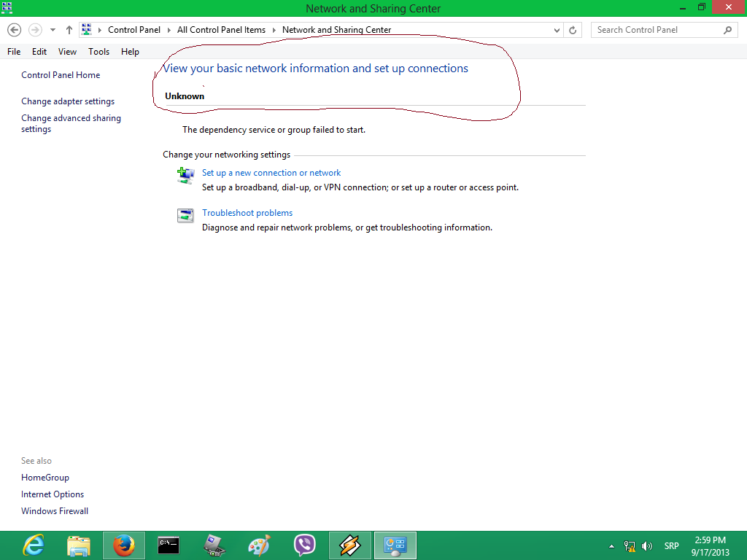747x560 pixels.
Task: Click the new connection setup icon
Action: (185, 176)
